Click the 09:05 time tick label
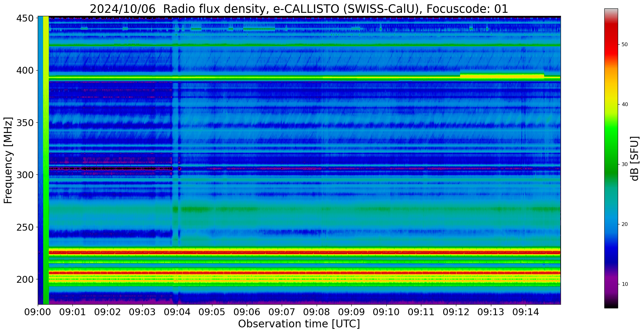The width and height of the screenshot is (644, 333). [x=212, y=312]
